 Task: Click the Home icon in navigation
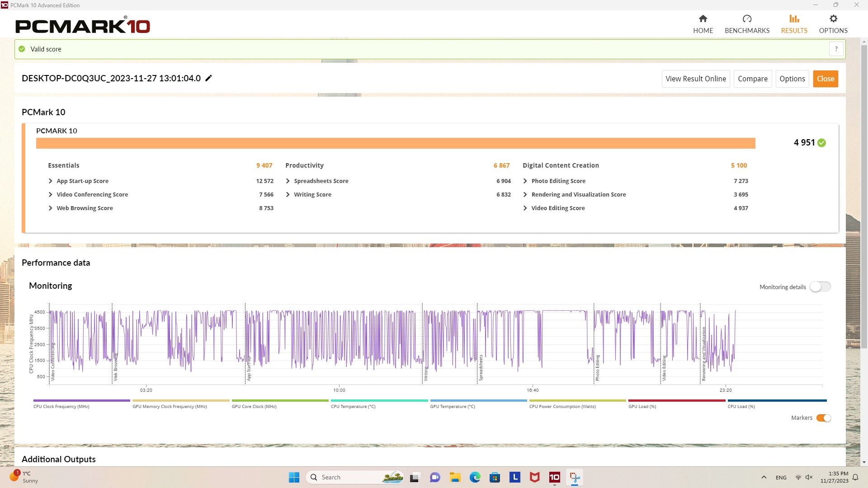[x=703, y=19]
